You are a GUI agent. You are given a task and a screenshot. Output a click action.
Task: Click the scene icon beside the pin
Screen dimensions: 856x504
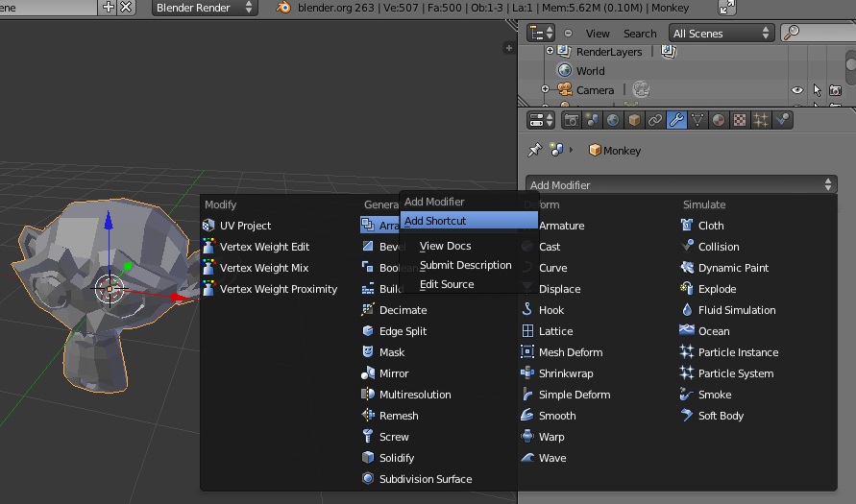tap(556, 150)
